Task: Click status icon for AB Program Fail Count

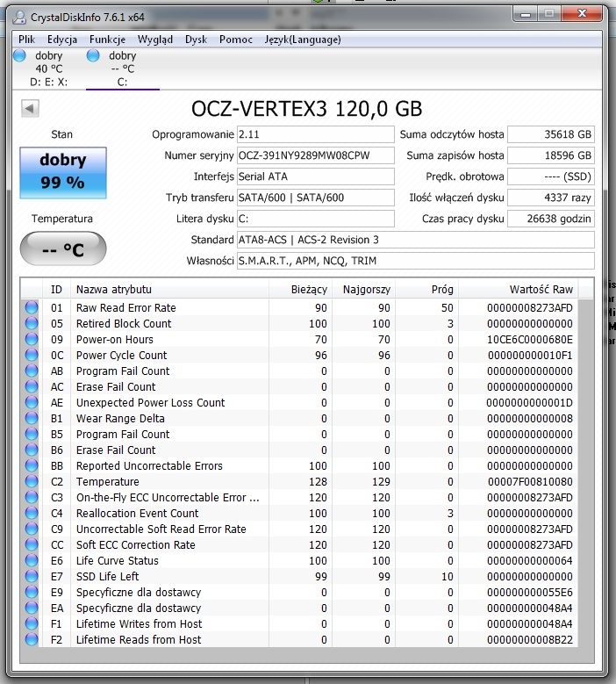Action: (x=32, y=371)
